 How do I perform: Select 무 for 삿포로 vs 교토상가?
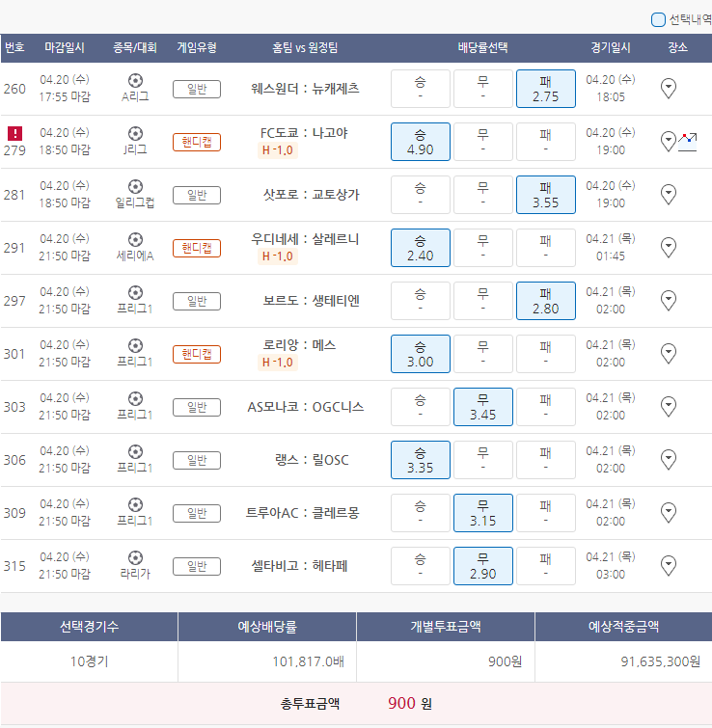pos(483,195)
